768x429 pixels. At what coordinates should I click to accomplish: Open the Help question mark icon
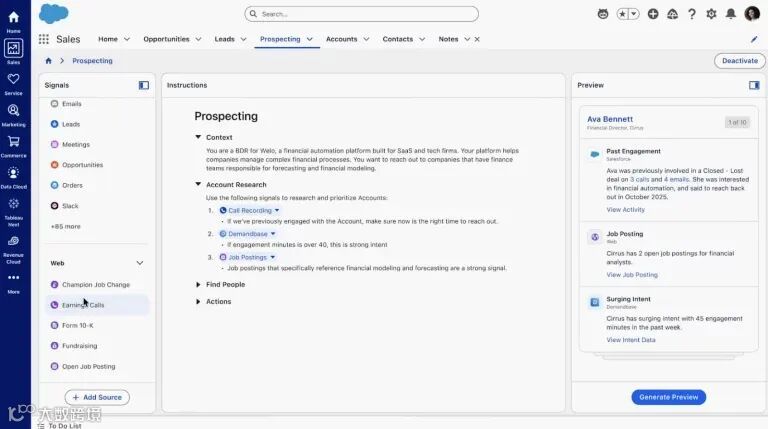pos(692,14)
